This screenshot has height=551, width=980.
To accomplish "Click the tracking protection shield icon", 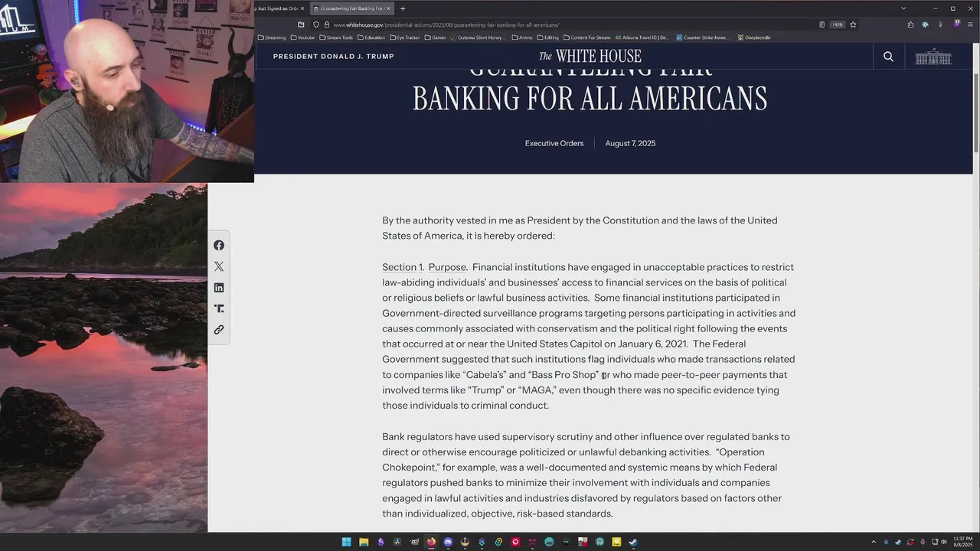I will click(316, 24).
